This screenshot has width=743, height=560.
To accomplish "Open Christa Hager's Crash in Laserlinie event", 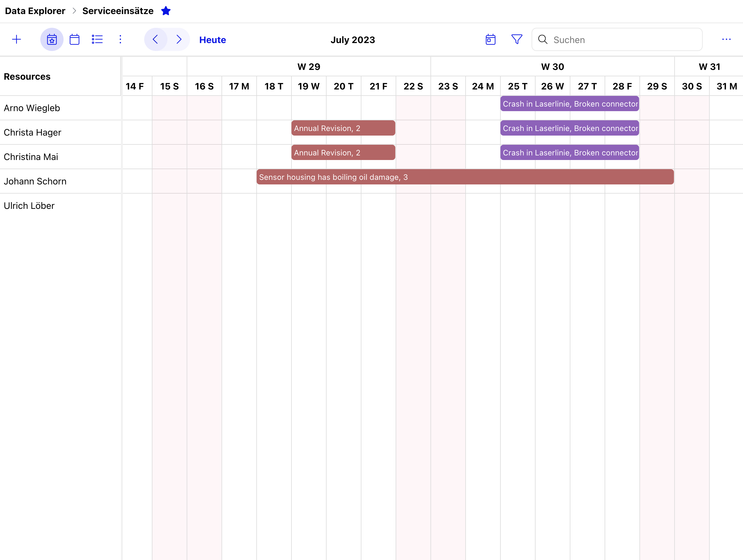I will [x=570, y=128].
